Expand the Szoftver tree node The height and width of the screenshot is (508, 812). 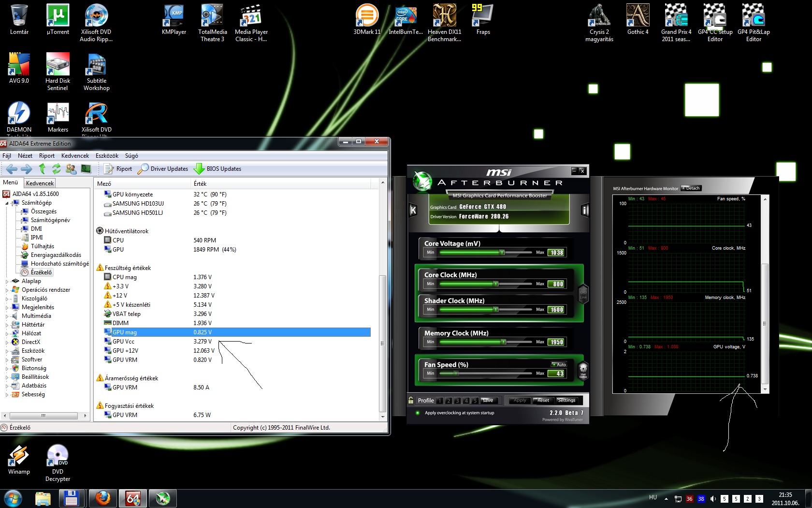coord(7,360)
